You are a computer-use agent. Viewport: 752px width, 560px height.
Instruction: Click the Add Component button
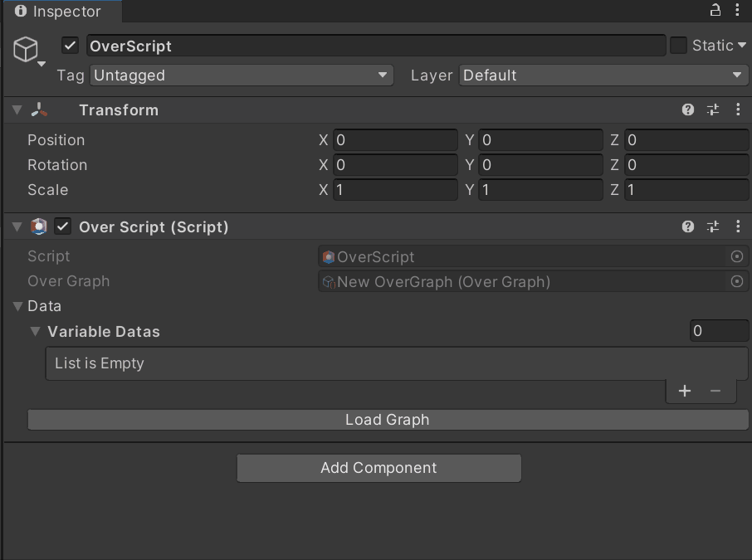pos(378,468)
